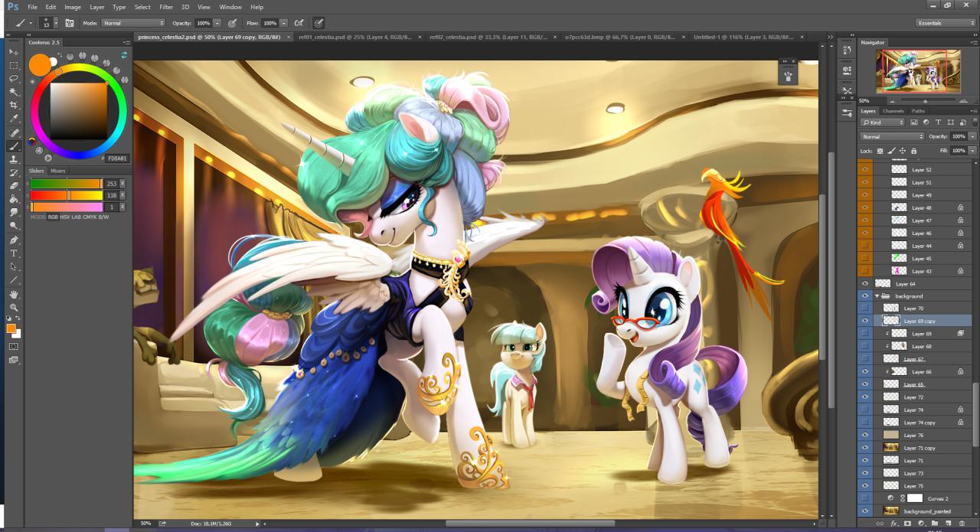Select the Brush tool in toolbox
The height and width of the screenshot is (532, 980).
(14, 145)
